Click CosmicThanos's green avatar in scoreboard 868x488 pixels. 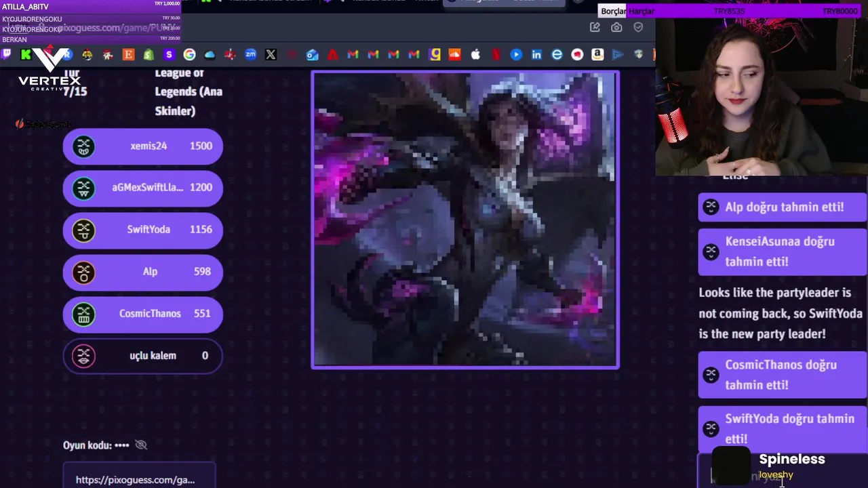click(83, 314)
